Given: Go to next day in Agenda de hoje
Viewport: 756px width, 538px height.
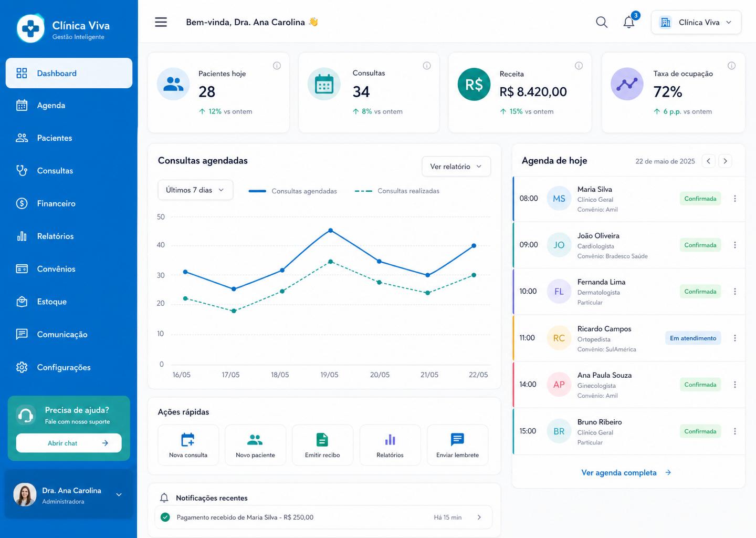Looking at the screenshot, I should 725,161.
